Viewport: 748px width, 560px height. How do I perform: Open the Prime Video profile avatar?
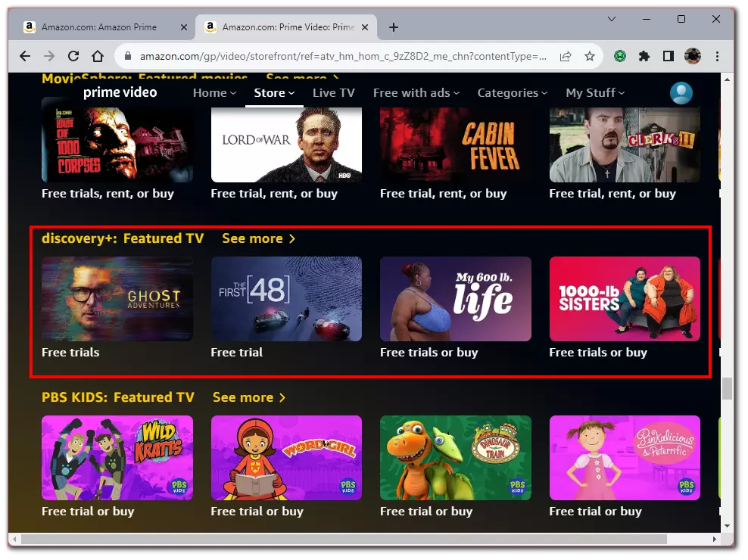point(681,93)
